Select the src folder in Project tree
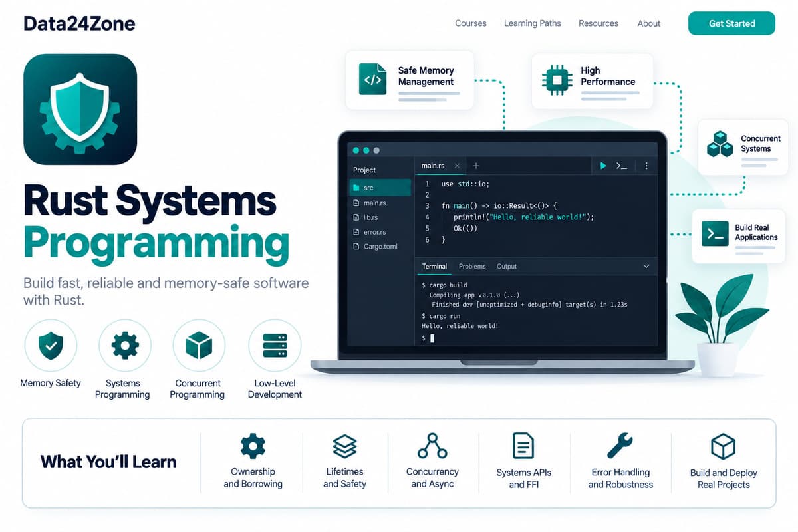 pos(380,188)
